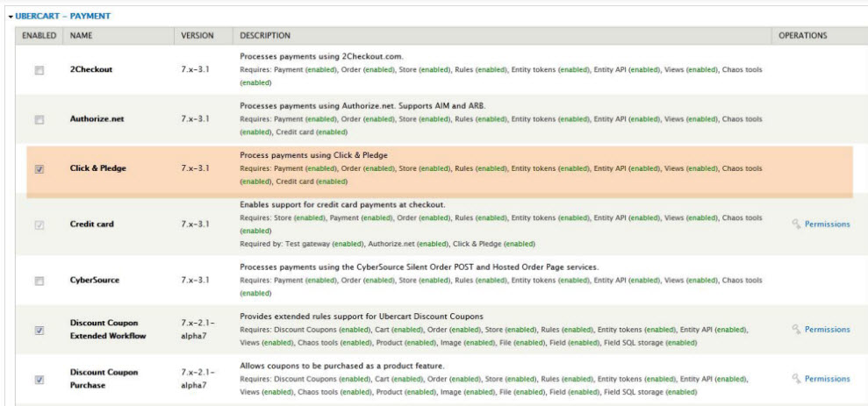Uncheck Discount Coupon Extended Workflow module
The width and height of the screenshot is (868, 406).
click(x=39, y=331)
